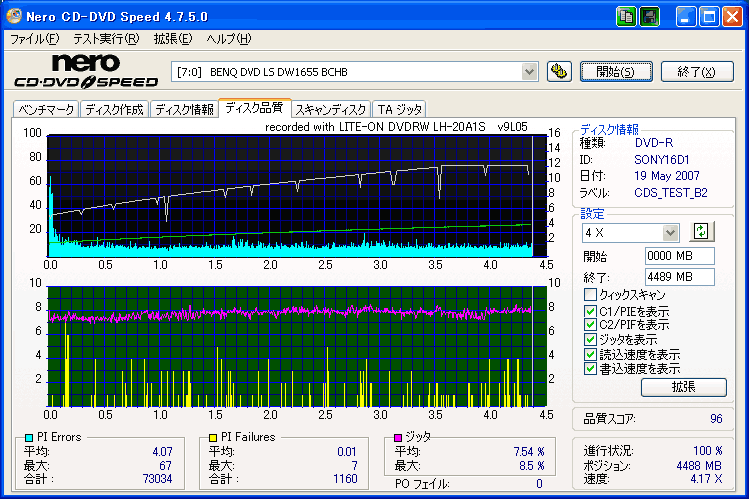
Task: Click the magenta jitter legend square
Action: click(398, 437)
